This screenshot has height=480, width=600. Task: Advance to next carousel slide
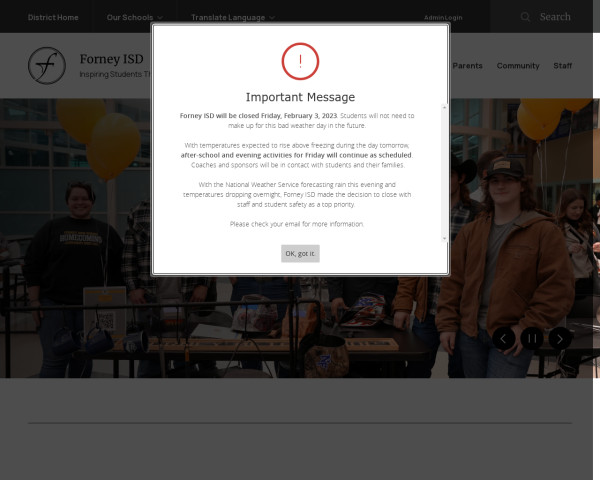coord(561,338)
